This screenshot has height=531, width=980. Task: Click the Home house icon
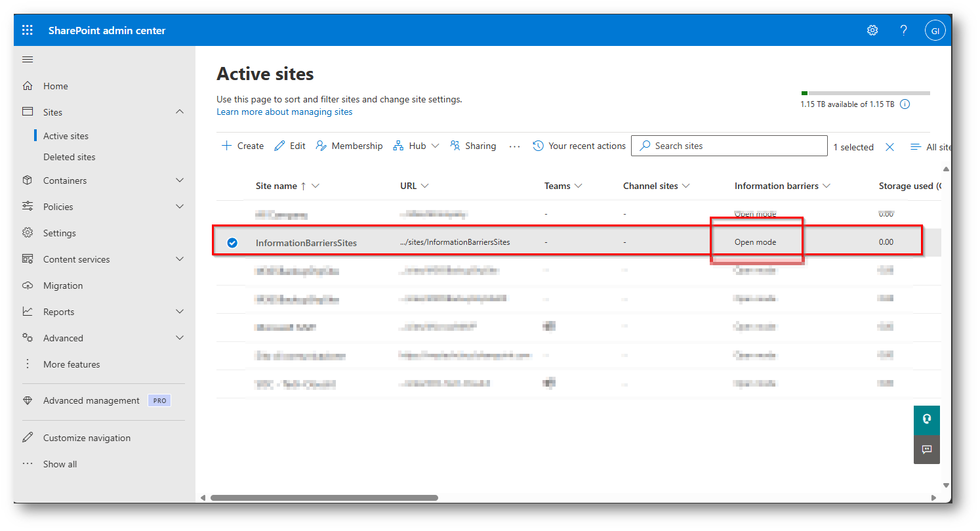click(28, 86)
